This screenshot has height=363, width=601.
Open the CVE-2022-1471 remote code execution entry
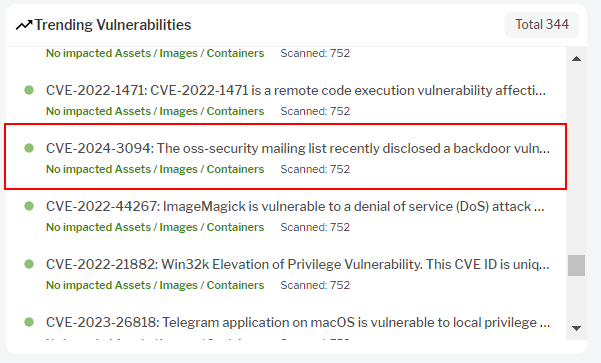(296, 90)
